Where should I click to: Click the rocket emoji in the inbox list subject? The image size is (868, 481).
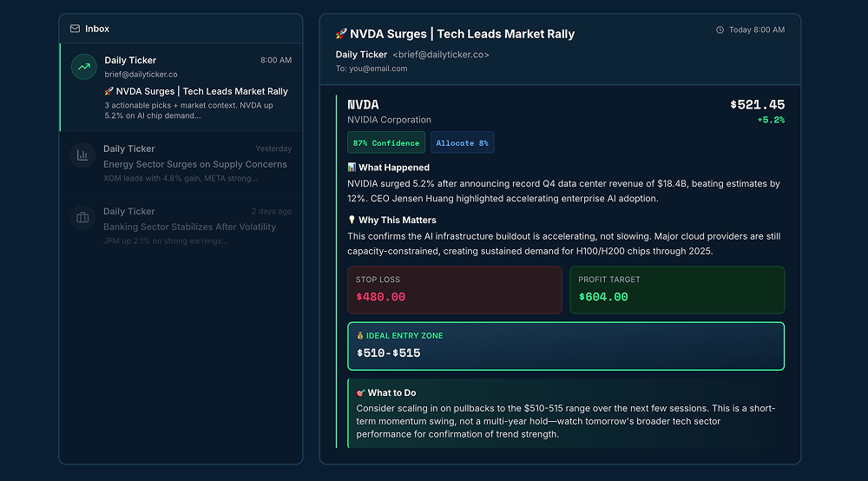(109, 91)
